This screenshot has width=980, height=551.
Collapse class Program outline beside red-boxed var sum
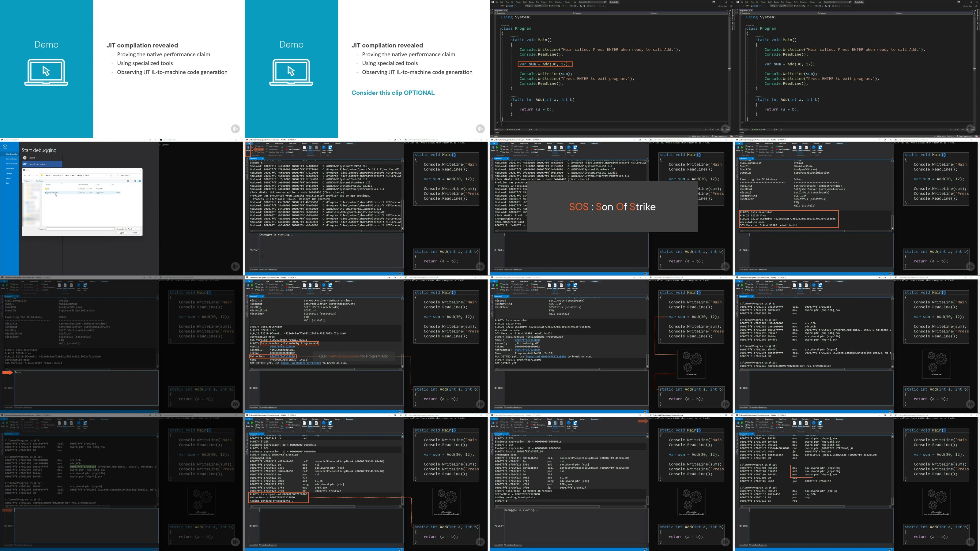tap(501, 28)
